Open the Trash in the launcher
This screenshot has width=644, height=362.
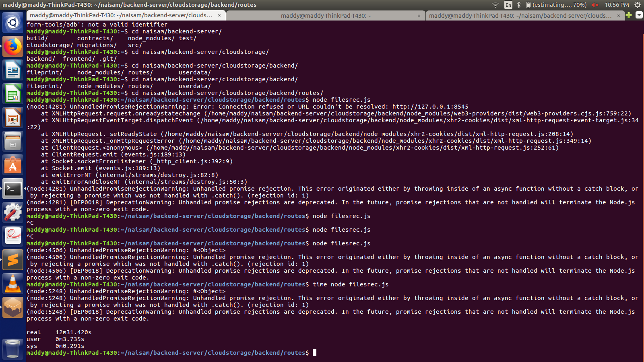pos(13,348)
